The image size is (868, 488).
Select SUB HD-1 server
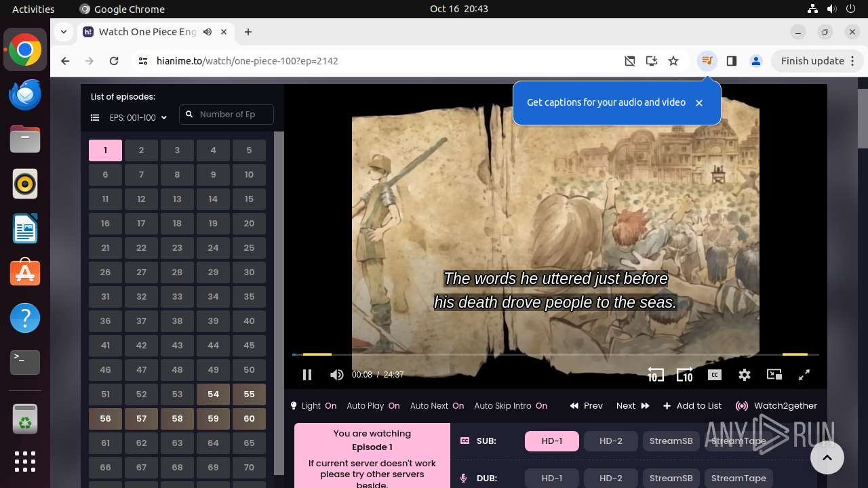(552, 441)
